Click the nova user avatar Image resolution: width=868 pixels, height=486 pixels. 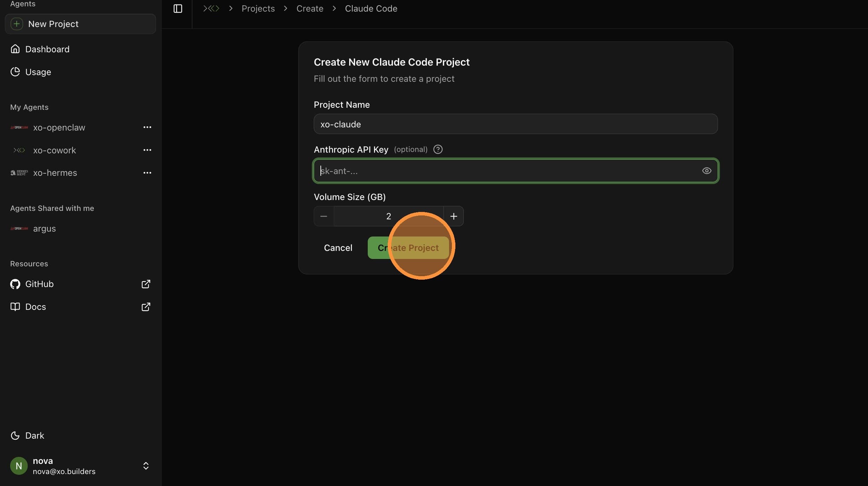(x=19, y=466)
